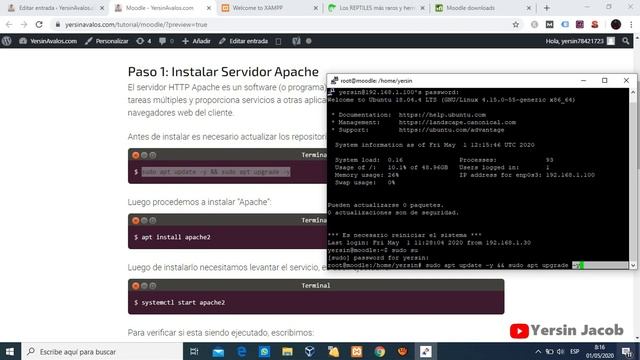Close the Moodle downloads tab
This screenshot has height=360, width=640.
[529, 8]
